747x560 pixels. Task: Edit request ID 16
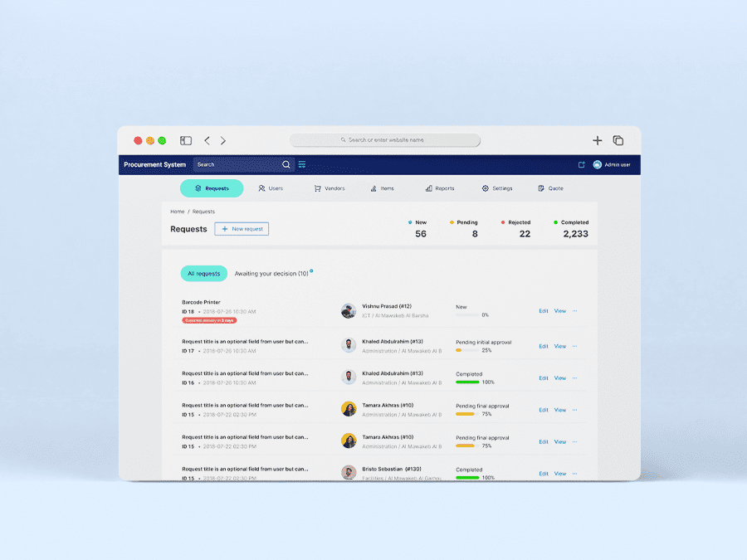[x=544, y=378]
